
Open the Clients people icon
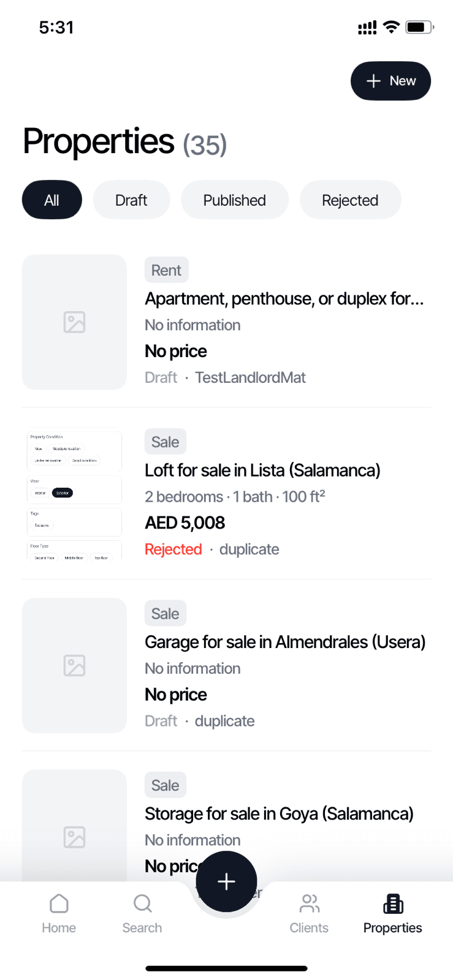[309, 905]
